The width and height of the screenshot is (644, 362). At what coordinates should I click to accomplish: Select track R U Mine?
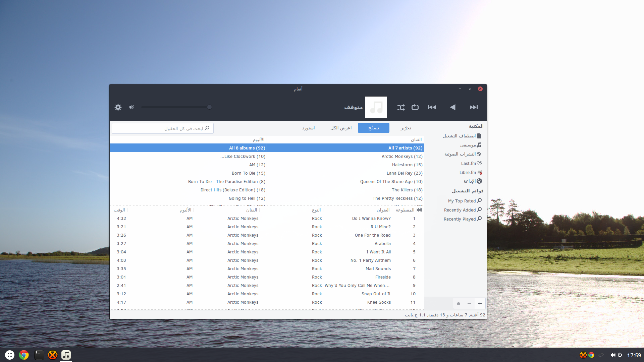(267, 227)
